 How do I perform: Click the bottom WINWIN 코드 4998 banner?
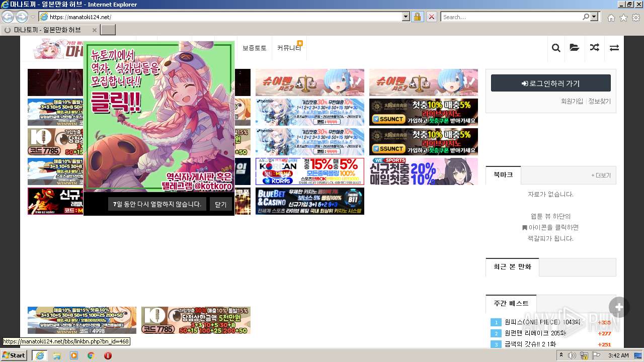[82, 320]
